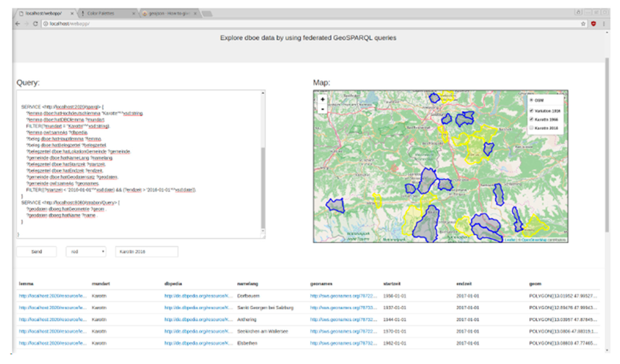Image resolution: width=620 pixels, height=364 pixels.
Task: Open the Dorfbeuern geonames link
Action: coord(343,296)
